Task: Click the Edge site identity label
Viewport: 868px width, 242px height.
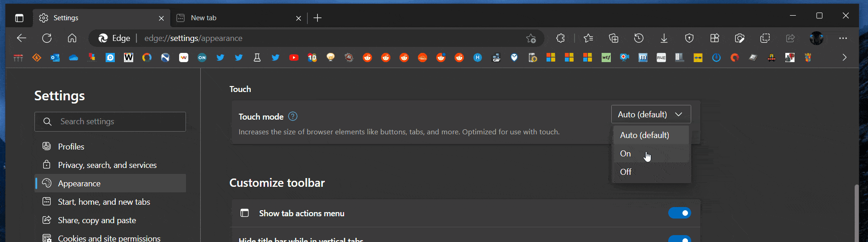Action: click(x=115, y=38)
